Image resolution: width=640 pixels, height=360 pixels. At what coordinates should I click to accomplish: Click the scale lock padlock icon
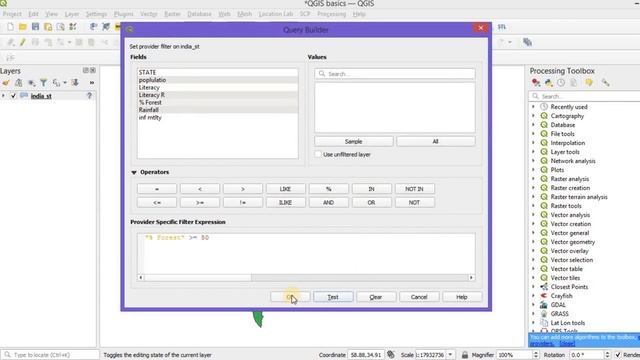(464, 355)
